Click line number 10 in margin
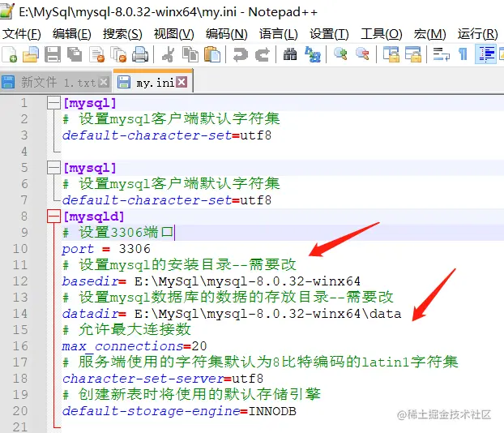Image resolution: width=504 pixels, height=433 pixels. tap(20, 249)
